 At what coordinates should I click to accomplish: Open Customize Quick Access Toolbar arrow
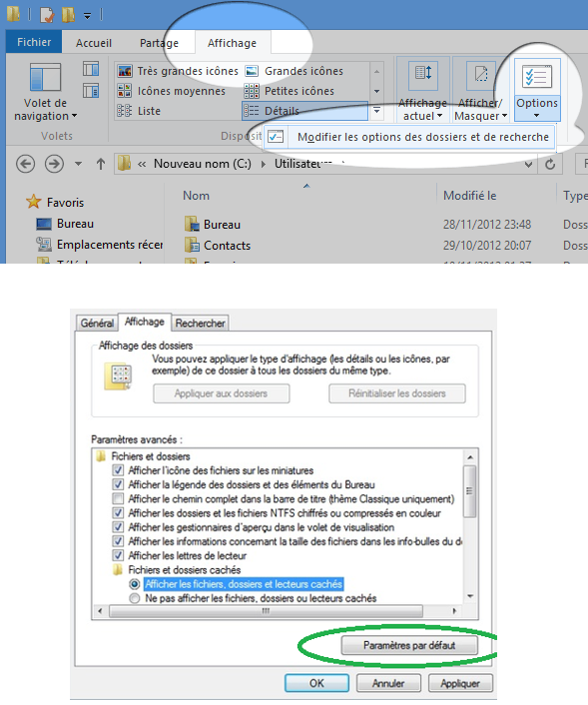tap(87, 16)
